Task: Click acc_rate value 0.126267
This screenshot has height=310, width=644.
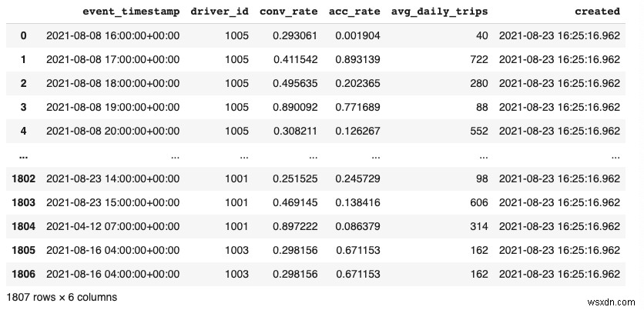Action: (357, 131)
